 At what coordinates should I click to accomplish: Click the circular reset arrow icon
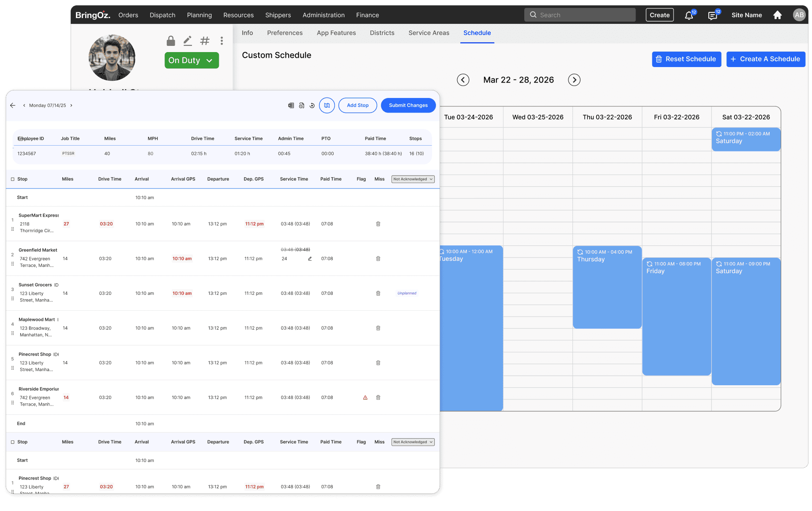pyautogui.click(x=312, y=105)
